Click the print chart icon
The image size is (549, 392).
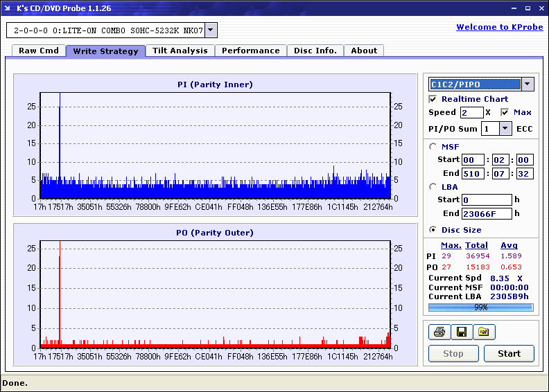pos(439,332)
